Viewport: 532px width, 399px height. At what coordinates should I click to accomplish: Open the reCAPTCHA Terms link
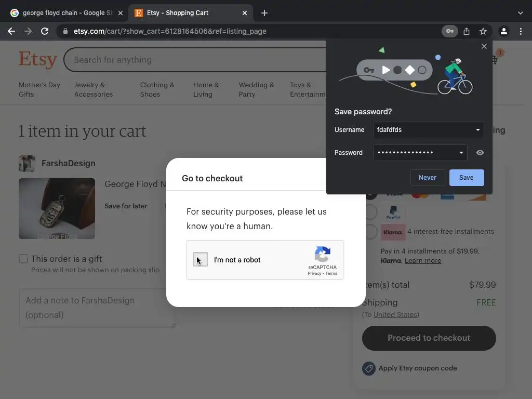331,273
